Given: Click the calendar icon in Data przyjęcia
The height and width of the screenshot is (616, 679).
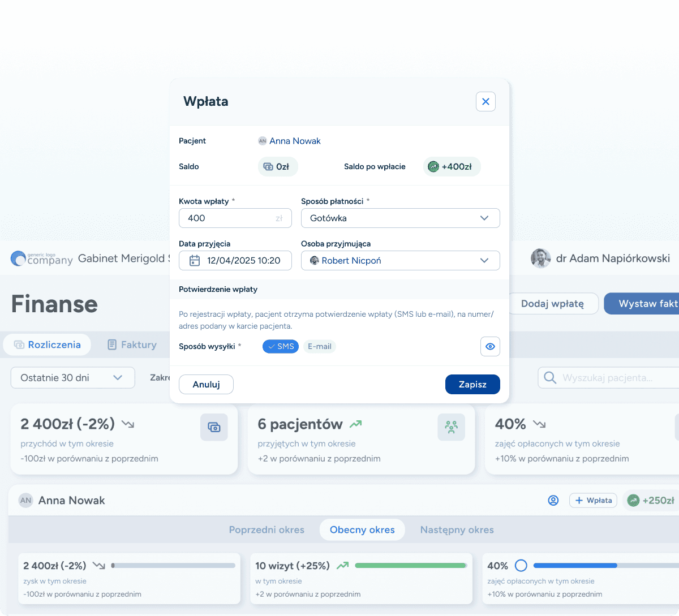Looking at the screenshot, I should (195, 261).
